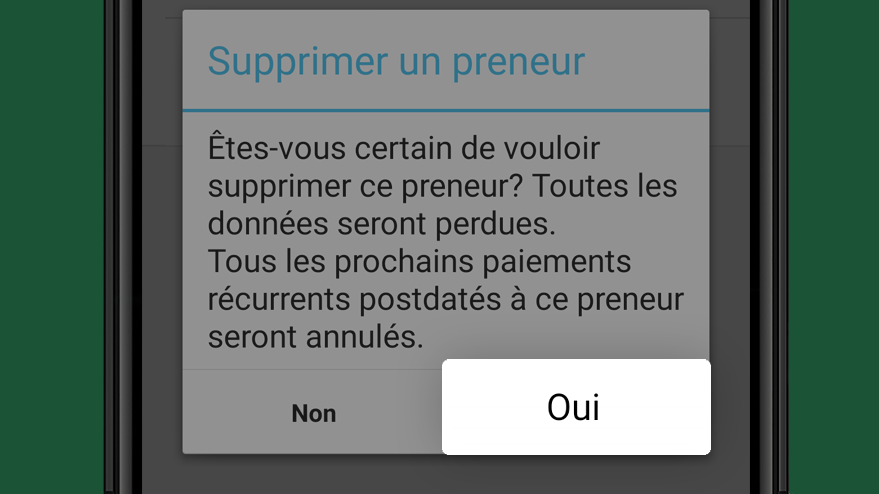Click the "supprimer ce preneur? Toutes les" line

[x=442, y=186]
